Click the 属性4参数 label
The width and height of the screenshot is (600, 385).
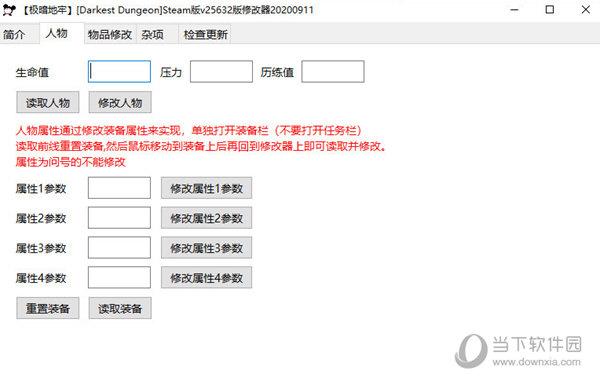coord(41,278)
